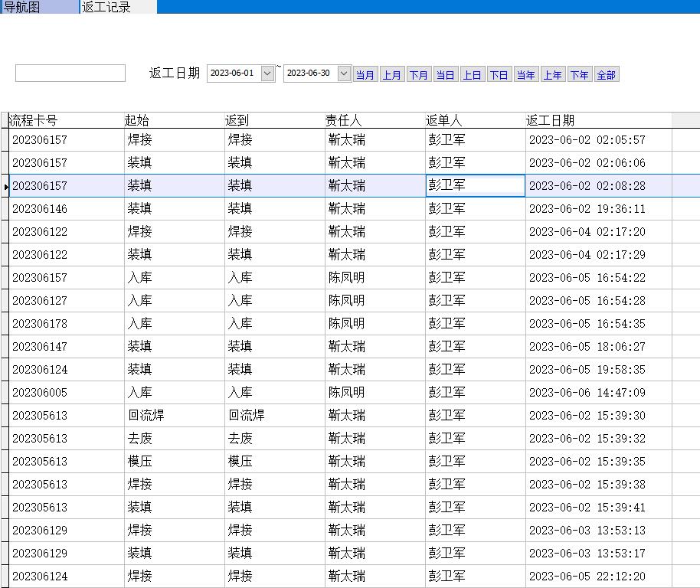
Task: Filter by 当月 (current month)
Action: click(365, 75)
